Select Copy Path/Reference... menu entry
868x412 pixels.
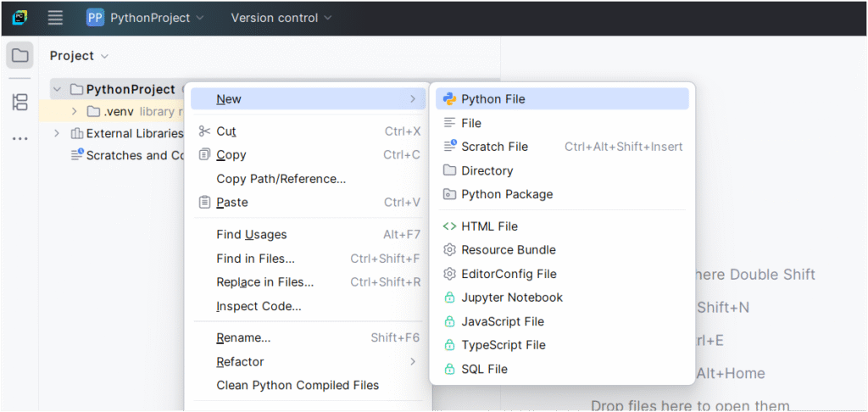pyautogui.click(x=309, y=179)
